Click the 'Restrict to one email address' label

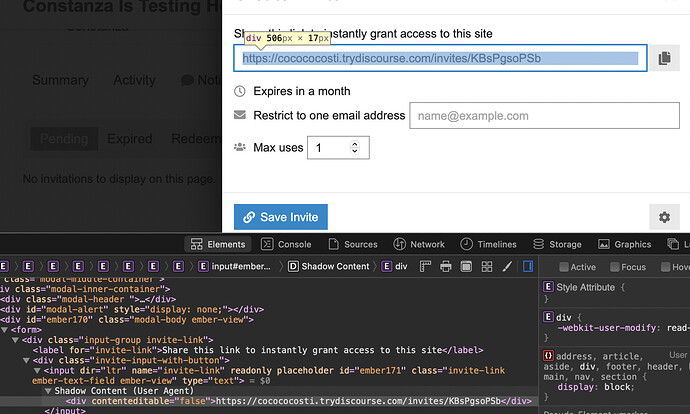[x=329, y=115]
